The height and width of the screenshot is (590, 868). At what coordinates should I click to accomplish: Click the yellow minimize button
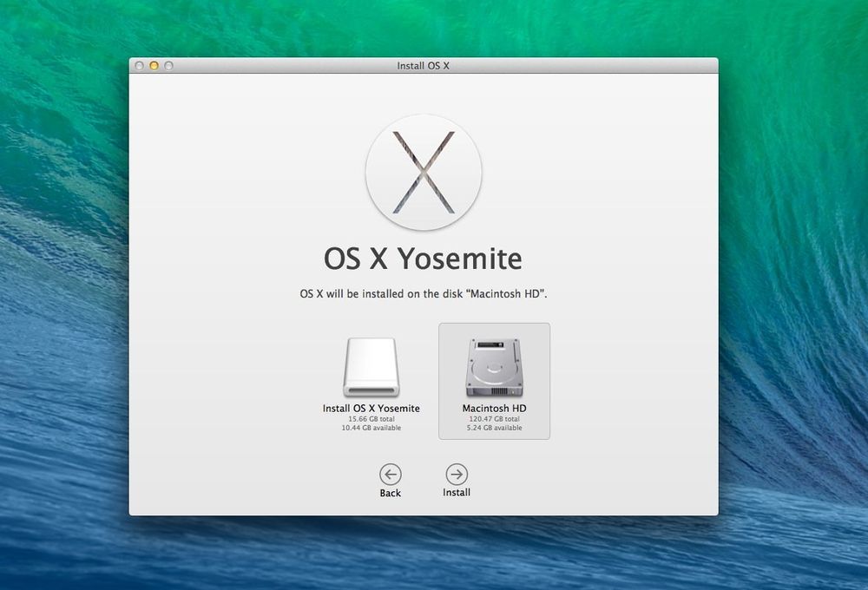pyautogui.click(x=153, y=65)
